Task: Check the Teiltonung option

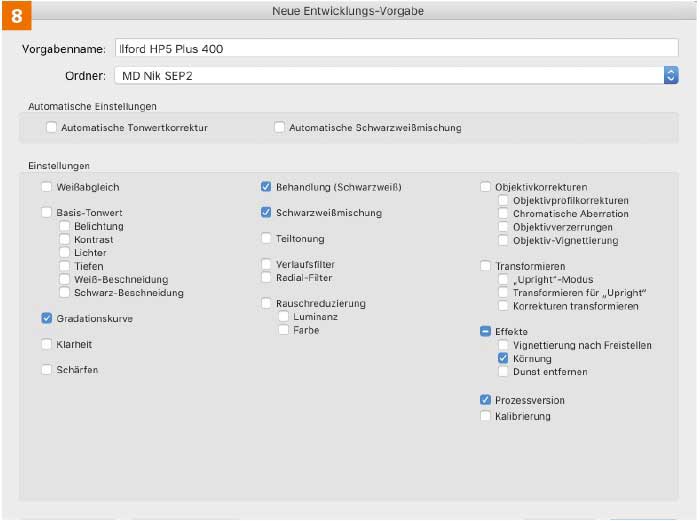Action: [266, 239]
